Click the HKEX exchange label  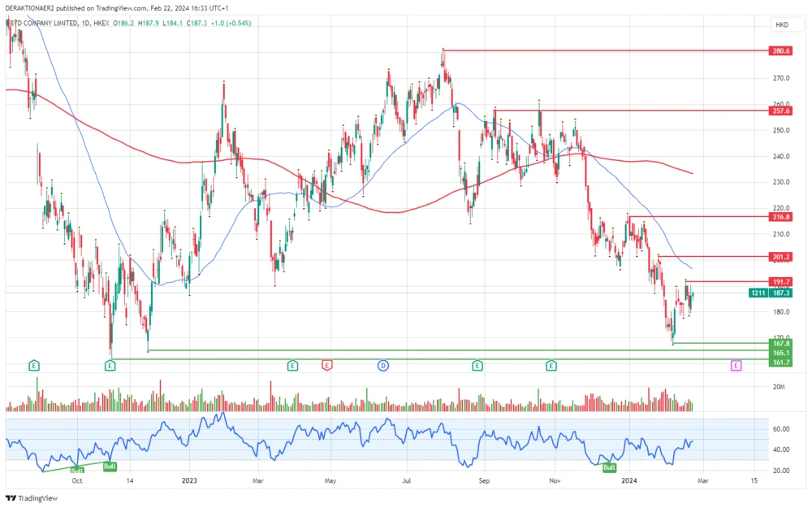click(x=101, y=24)
